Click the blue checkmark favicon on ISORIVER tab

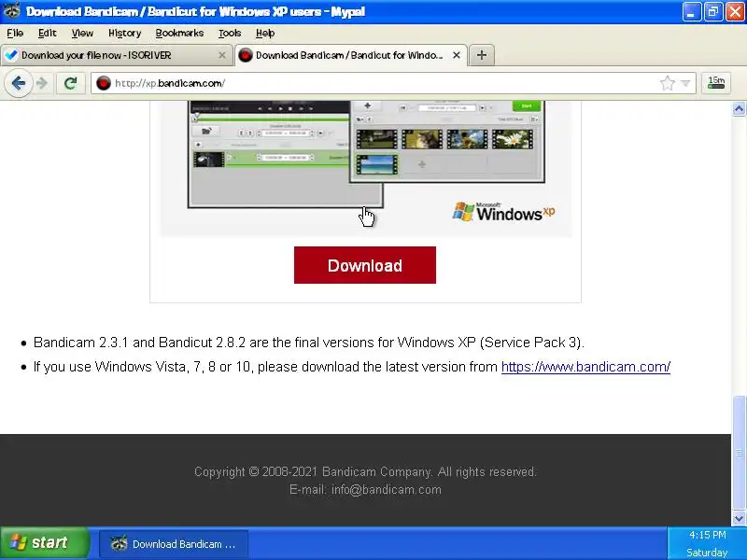point(11,55)
